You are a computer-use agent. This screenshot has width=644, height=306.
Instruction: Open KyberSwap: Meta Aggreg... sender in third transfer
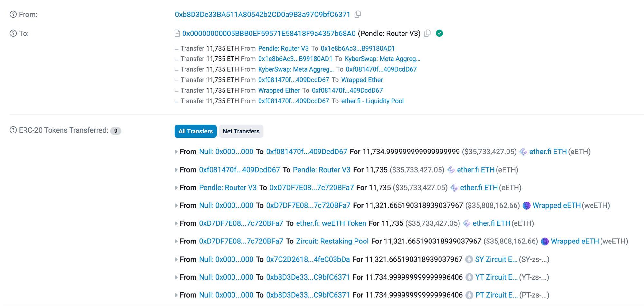(296, 69)
